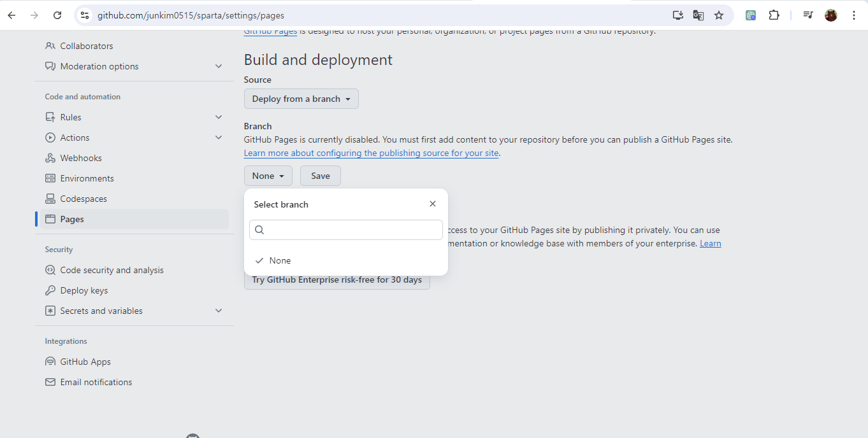Open the Extensions puzzle icon
868x438 pixels.
774,15
